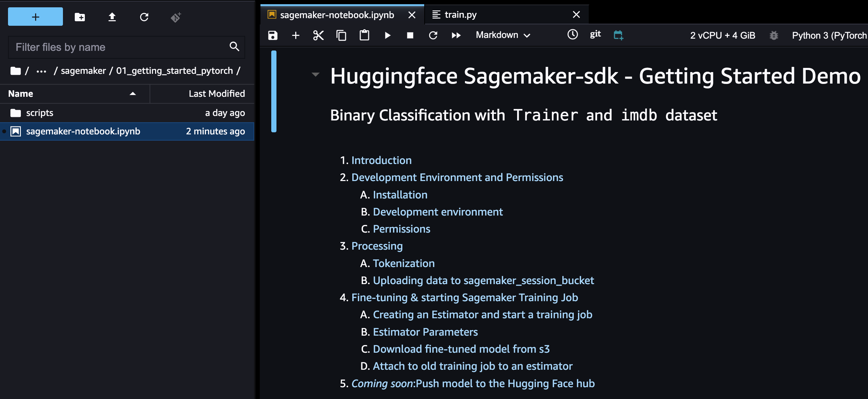
Task: Open the Introduction link
Action: pyautogui.click(x=381, y=160)
